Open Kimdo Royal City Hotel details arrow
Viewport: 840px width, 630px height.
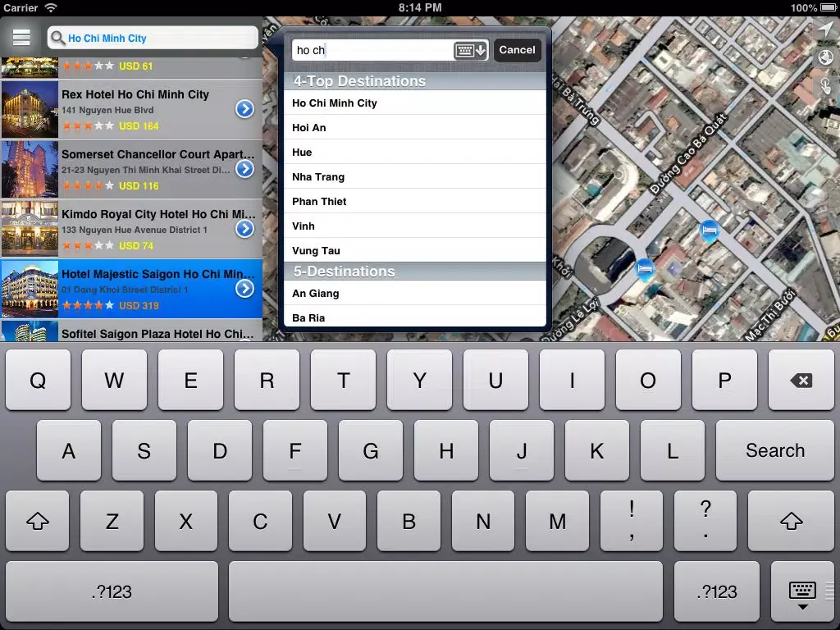[x=244, y=229]
